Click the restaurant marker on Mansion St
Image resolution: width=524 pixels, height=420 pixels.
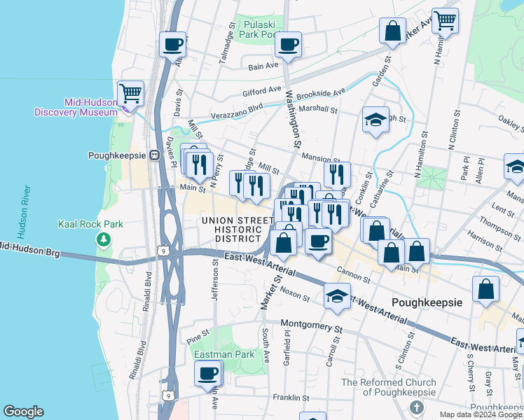337,174
